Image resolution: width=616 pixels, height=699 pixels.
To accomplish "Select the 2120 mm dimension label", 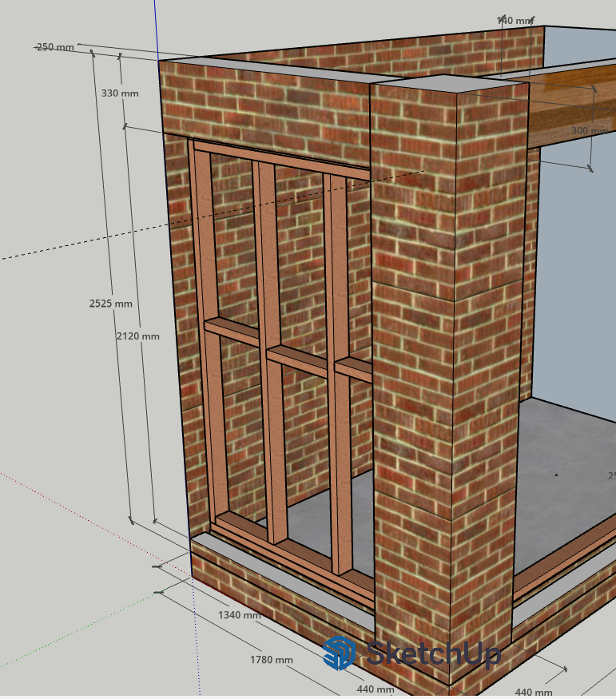I will [x=137, y=336].
